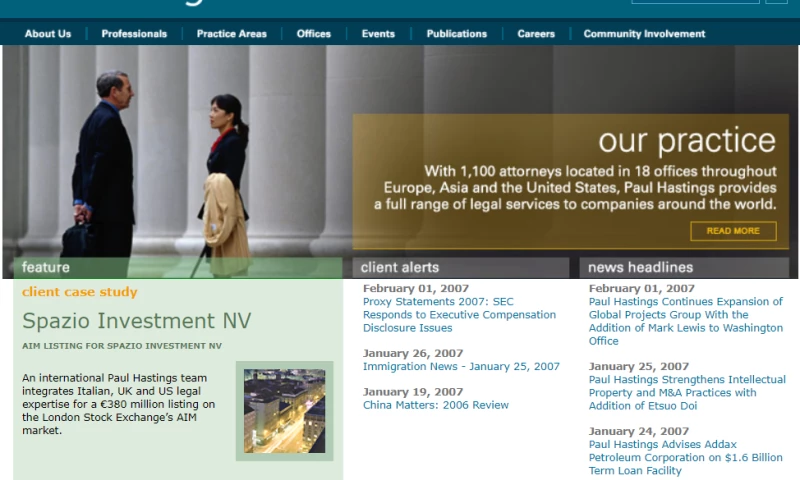
Task: Open Community Involvement in the nav bar
Action: click(x=644, y=34)
